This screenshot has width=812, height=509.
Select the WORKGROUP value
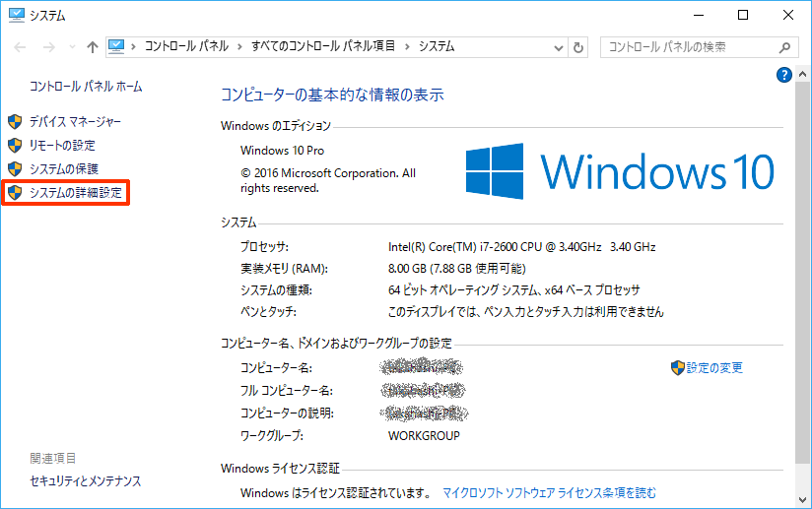(424, 436)
